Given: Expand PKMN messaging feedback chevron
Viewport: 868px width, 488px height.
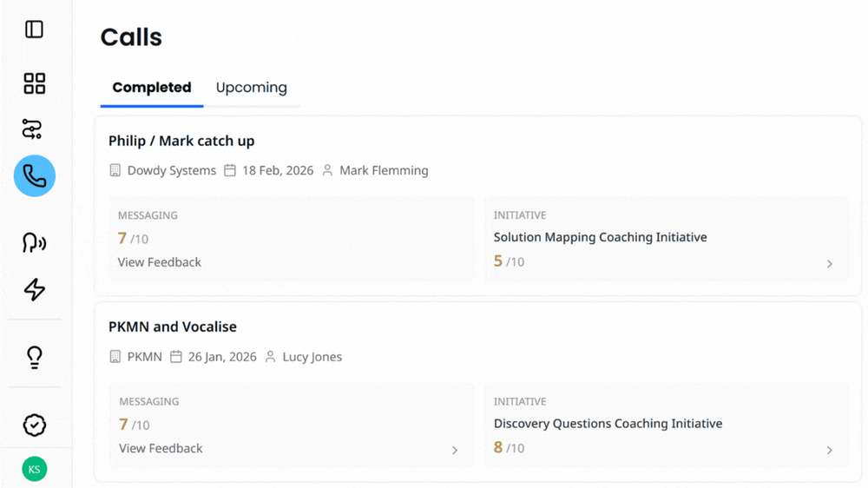Looking at the screenshot, I should point(455,450).
